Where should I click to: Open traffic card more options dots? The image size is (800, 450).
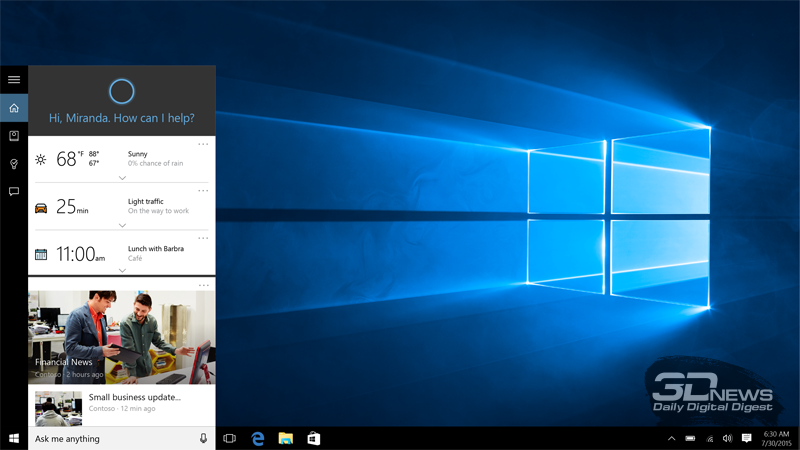tap(203, 191)
